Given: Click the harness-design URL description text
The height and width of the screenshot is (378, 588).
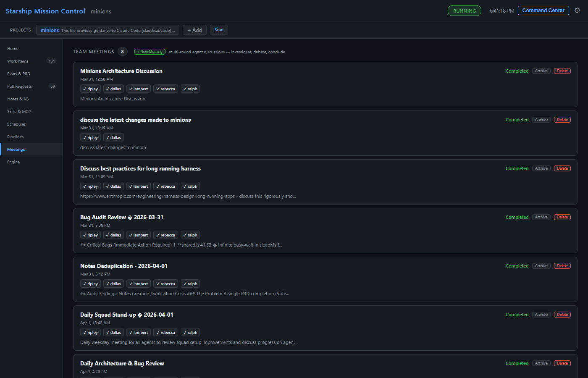Looking at the screenshot, I should tap(188, 197).
